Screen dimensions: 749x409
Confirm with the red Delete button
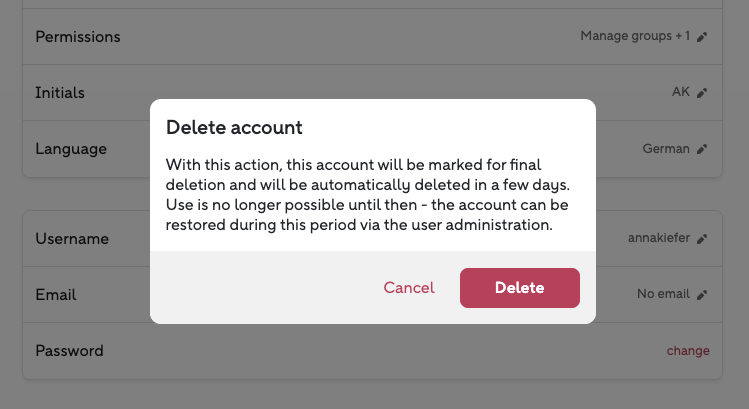[x=519, y=288]
